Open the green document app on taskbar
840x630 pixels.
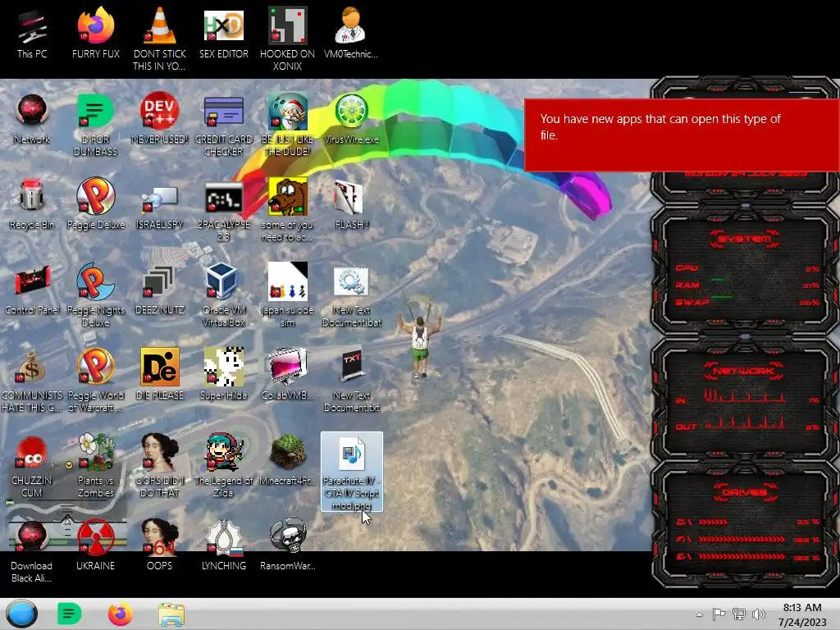[69, 614]
